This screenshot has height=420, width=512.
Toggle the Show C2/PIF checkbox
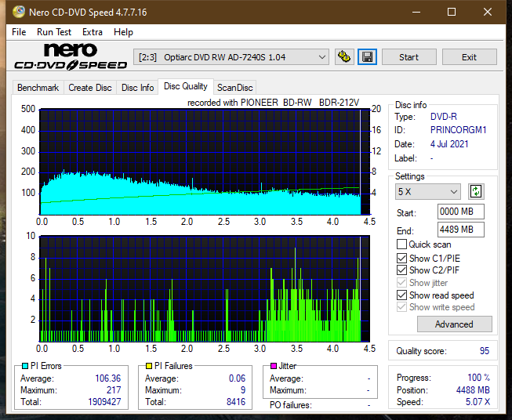(x=401, y=270)
